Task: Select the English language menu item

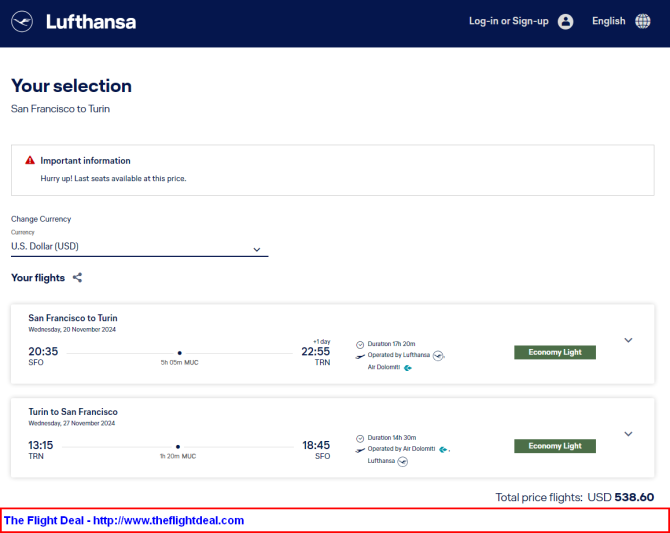Action: pos(608,21)
